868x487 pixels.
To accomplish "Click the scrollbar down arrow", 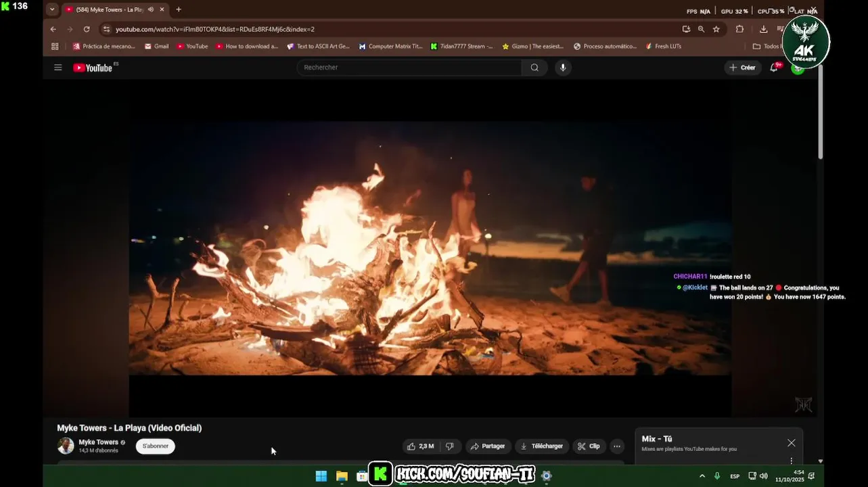I will (821, 461).
